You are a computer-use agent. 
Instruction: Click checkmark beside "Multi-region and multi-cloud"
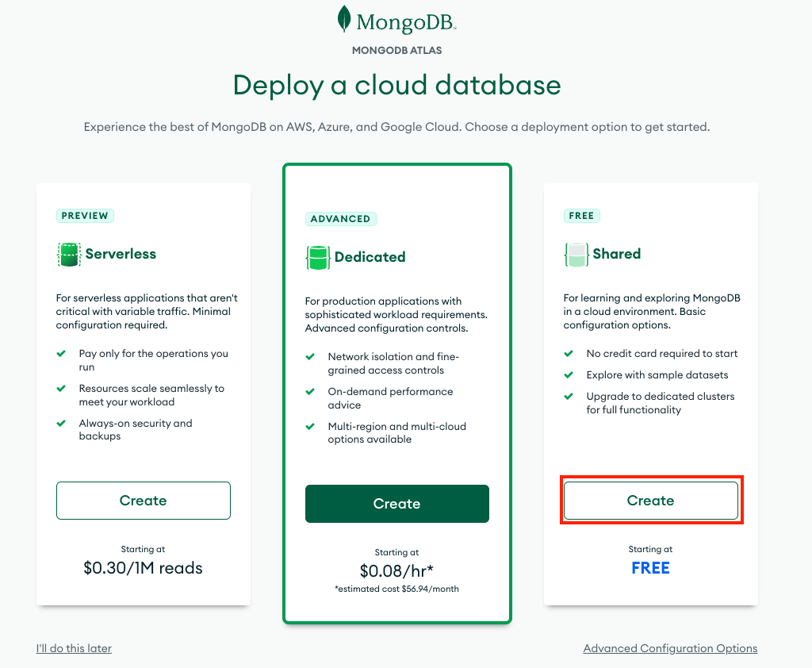pos(310,427)
